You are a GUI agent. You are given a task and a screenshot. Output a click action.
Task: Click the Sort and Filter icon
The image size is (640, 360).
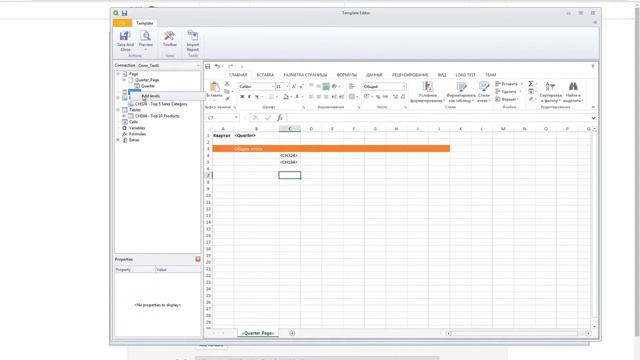(x=550, y=86)
